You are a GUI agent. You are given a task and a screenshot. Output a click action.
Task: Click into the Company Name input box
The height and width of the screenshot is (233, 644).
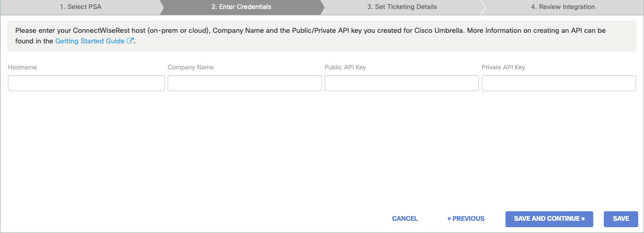(245, 83)
